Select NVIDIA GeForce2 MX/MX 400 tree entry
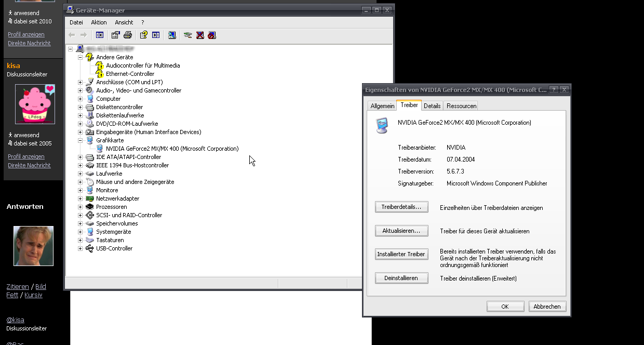The image size is (644, 345). click(x=172, y=149)
